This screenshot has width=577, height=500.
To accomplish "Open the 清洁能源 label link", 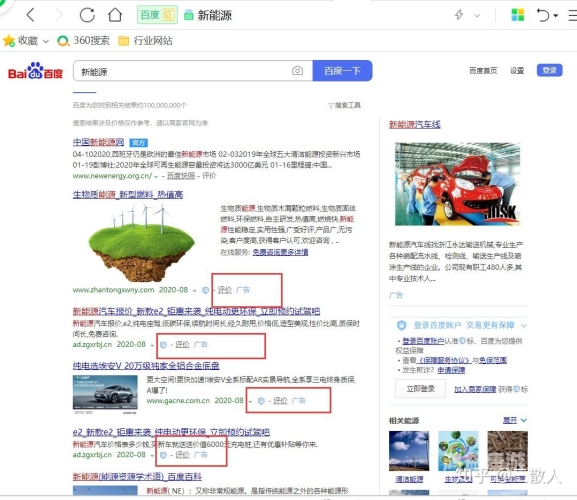I will [x=409, y=479].
